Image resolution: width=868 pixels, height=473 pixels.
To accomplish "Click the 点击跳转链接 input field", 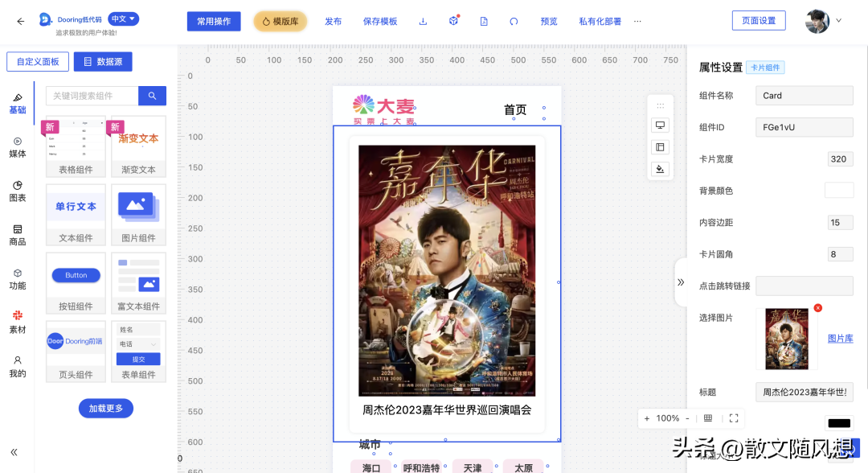I will 805,286.
